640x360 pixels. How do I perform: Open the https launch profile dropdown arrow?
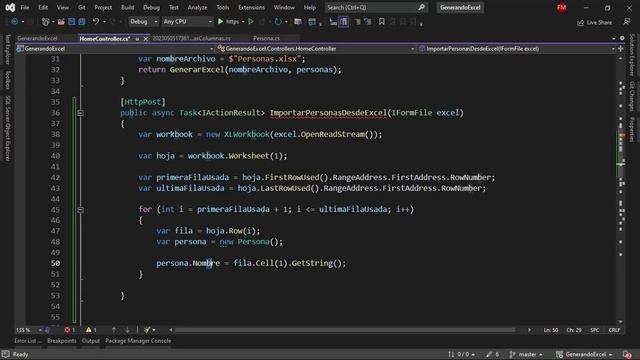(x=243, y=22)
